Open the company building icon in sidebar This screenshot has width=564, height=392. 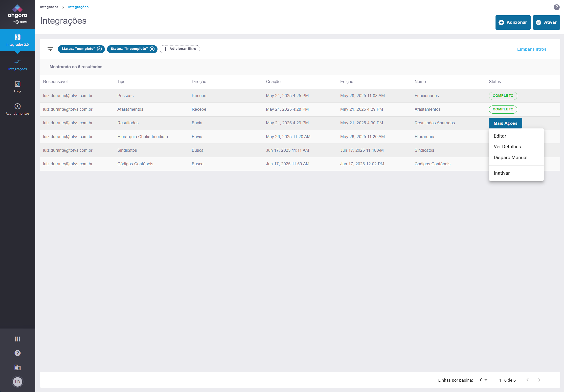pyautogui.click(x=18, y=367)
